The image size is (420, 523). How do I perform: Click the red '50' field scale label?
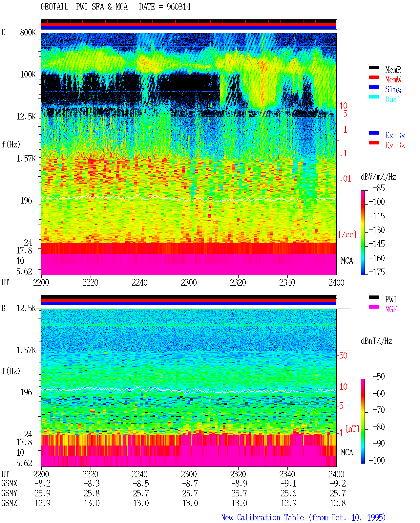(343, 355)
